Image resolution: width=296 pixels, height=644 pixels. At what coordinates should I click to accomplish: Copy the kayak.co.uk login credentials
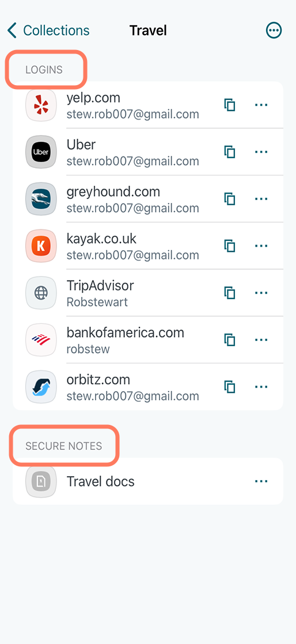(x=229, y=246)
